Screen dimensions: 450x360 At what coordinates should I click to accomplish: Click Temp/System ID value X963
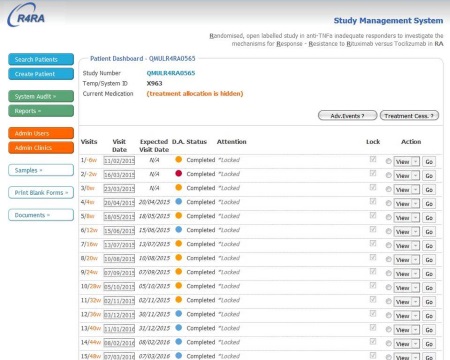click(154, 83)
